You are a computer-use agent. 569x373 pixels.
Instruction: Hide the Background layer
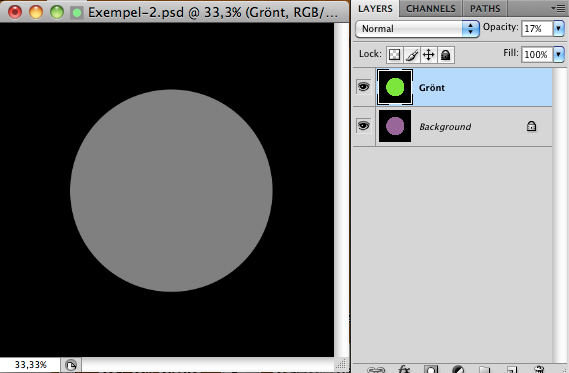[363, 126]
